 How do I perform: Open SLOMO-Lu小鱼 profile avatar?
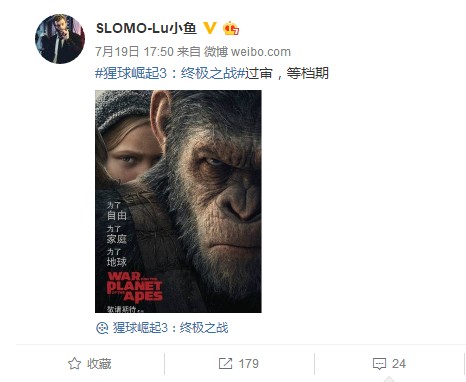pyautogui.click(x=60, y=39)
